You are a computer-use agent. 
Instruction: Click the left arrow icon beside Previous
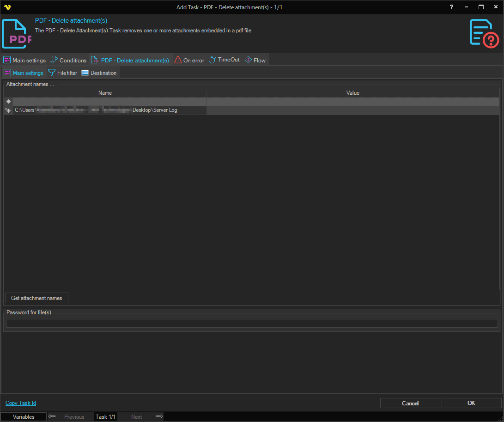(52, 416)
